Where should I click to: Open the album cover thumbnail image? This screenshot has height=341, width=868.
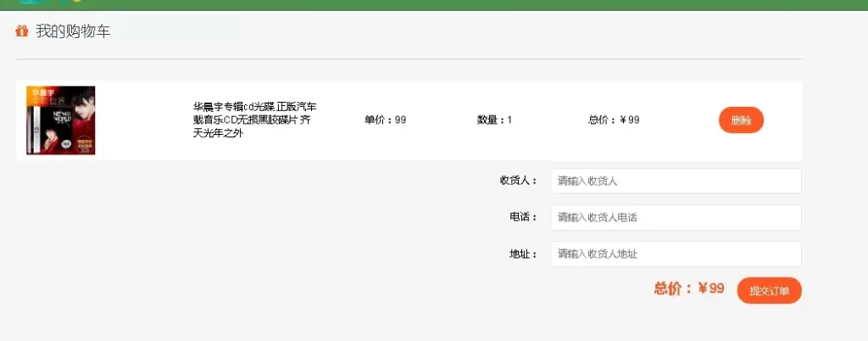tap(60, 120)
